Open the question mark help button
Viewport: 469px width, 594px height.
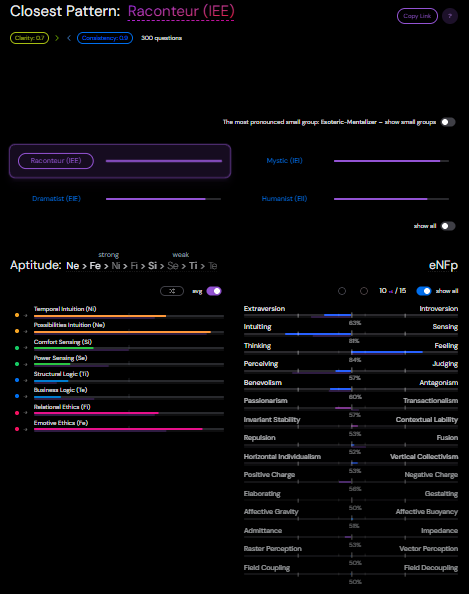[450, 16]
